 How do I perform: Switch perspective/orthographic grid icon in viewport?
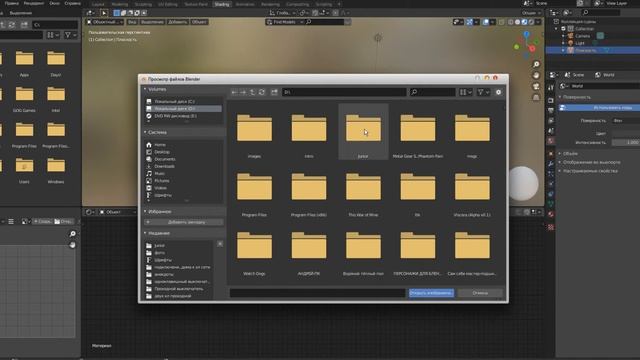click(x=536, y=98)
